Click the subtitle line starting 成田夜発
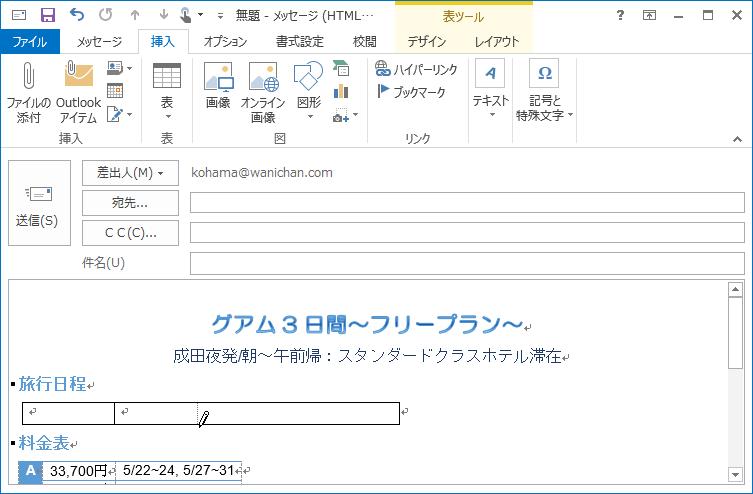This screenshot has height=494, width=753. [367, 356]
